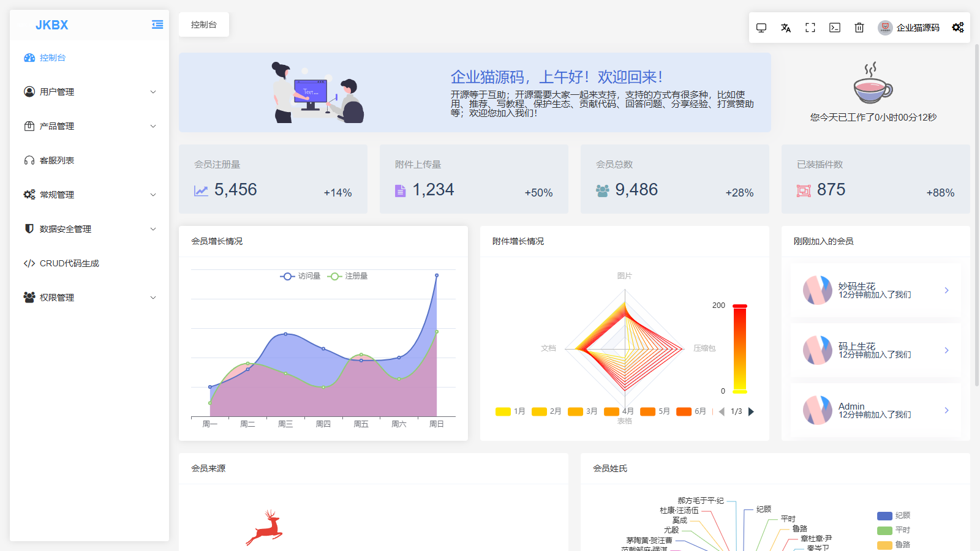
Task: Toggle 访问量 series in chart legend
Action: (x=300, y=276)
